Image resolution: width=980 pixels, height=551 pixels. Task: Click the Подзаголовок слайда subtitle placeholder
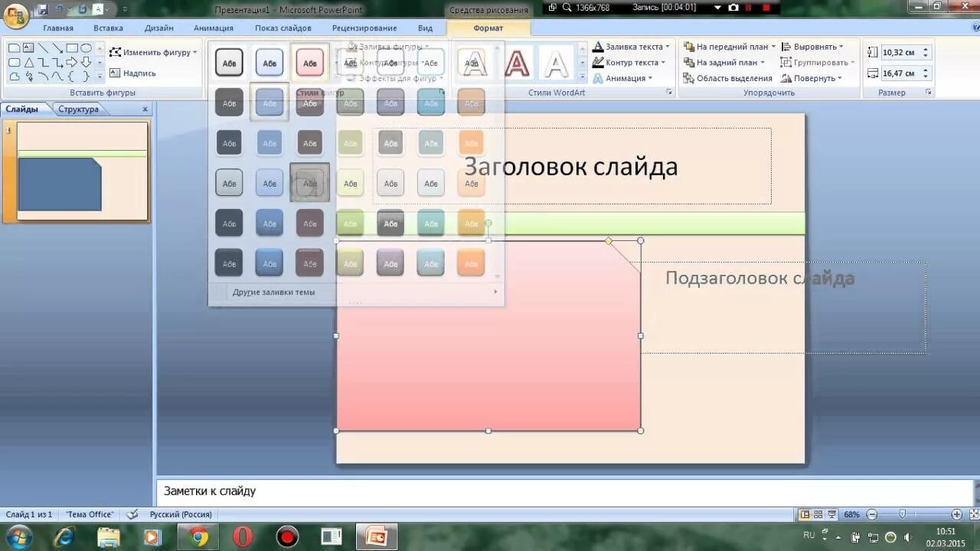click(x=782, y=308)
